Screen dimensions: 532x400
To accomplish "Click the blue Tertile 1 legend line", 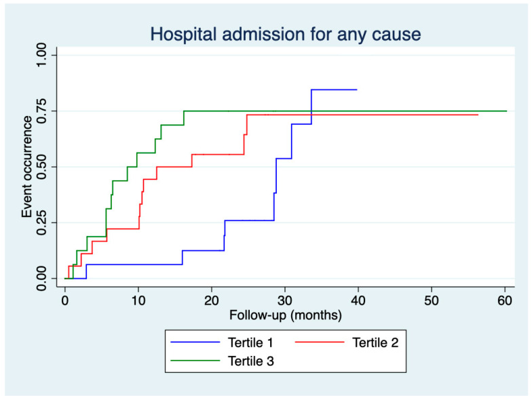I will coord(195,342).
